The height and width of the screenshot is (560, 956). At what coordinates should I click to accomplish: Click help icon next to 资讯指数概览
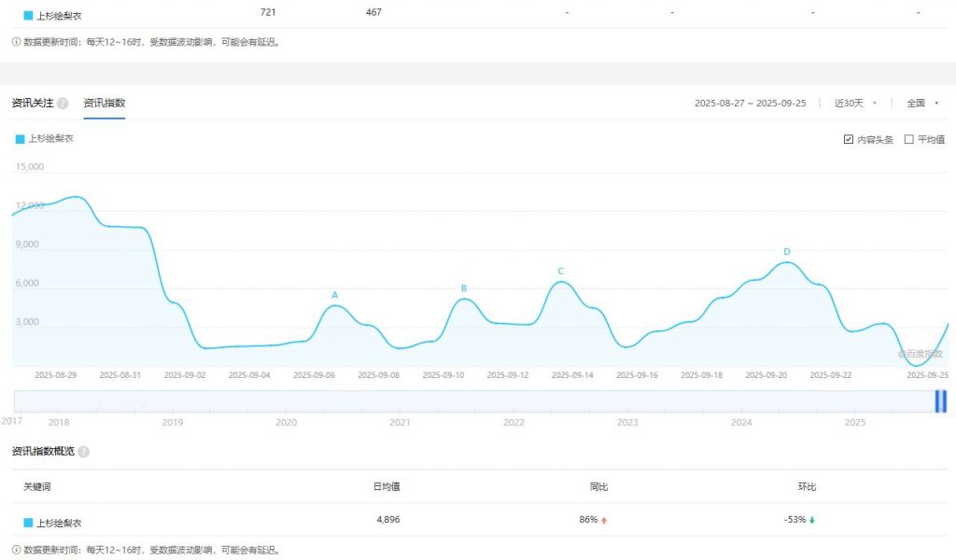(x=83, y=452)
